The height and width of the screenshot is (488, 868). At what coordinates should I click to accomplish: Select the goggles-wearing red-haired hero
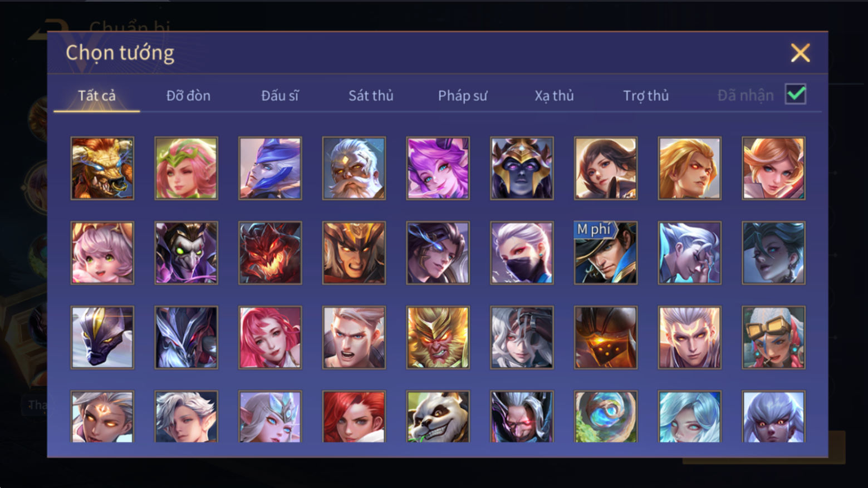(x=773, y=337)
